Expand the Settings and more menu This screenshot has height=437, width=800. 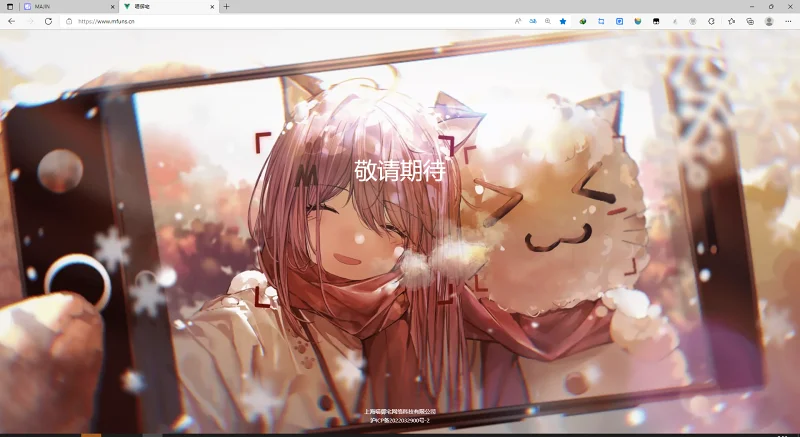pos(788,21)
